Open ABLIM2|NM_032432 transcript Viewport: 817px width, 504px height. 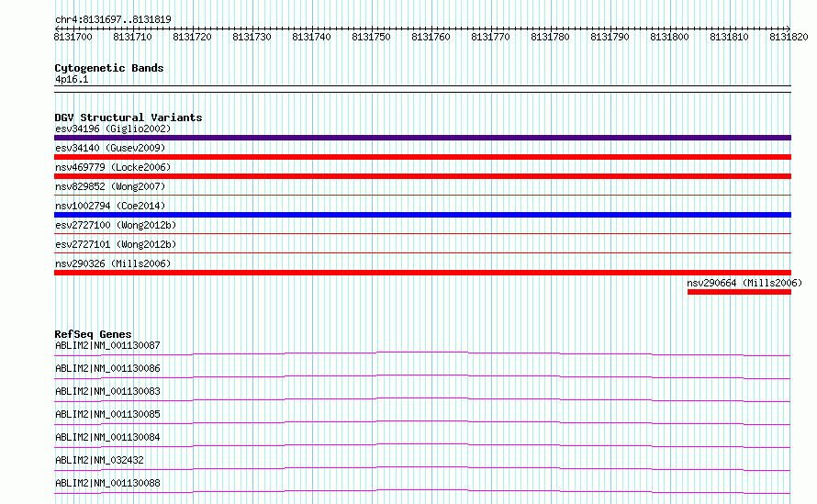coord(99,460)
